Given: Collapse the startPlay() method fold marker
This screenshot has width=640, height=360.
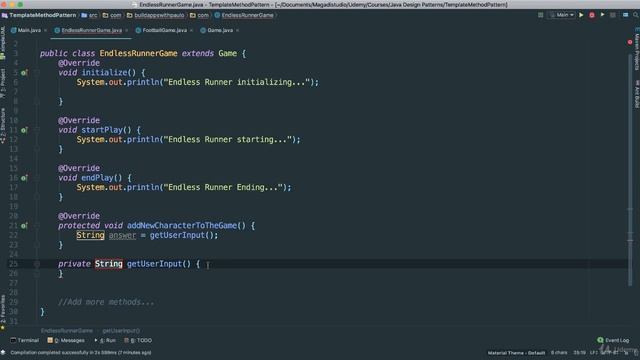Looking at the screenshot, I should click(x=37, y=130).
